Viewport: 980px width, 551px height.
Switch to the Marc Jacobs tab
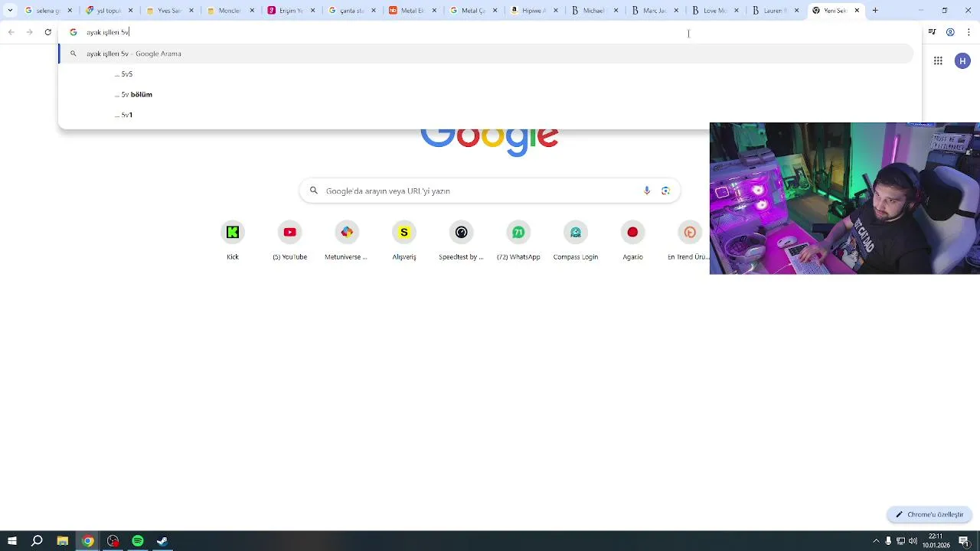click(x=653, y=11)
